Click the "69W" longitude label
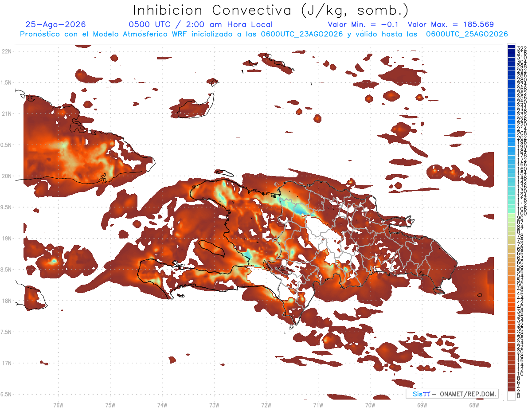 point(422,405)
